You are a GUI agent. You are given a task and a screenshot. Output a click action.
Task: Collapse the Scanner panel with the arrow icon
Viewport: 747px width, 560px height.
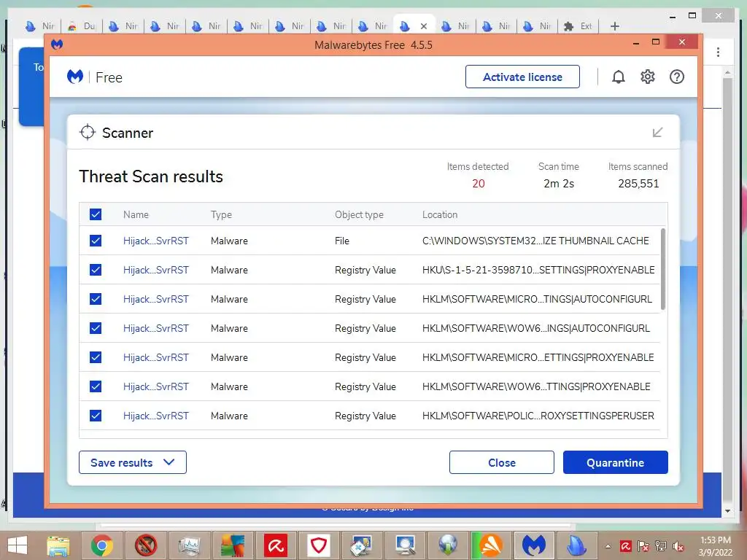click(657, 133)
